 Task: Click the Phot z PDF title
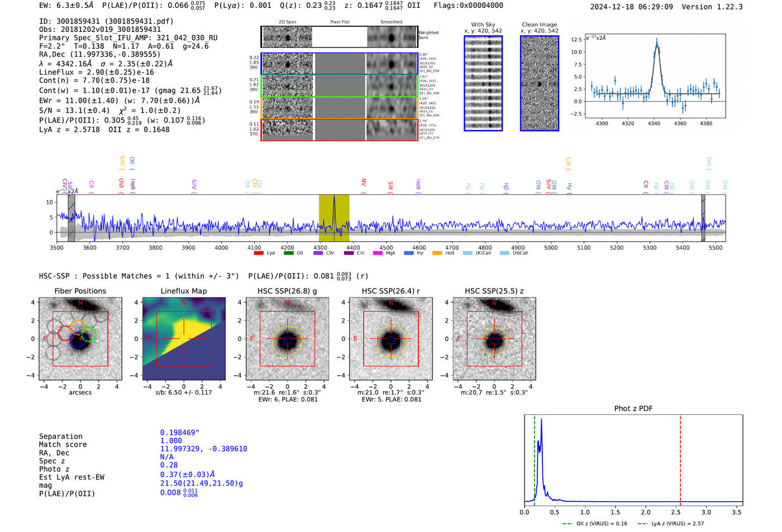pyautogui.click(x=633, y=409)
